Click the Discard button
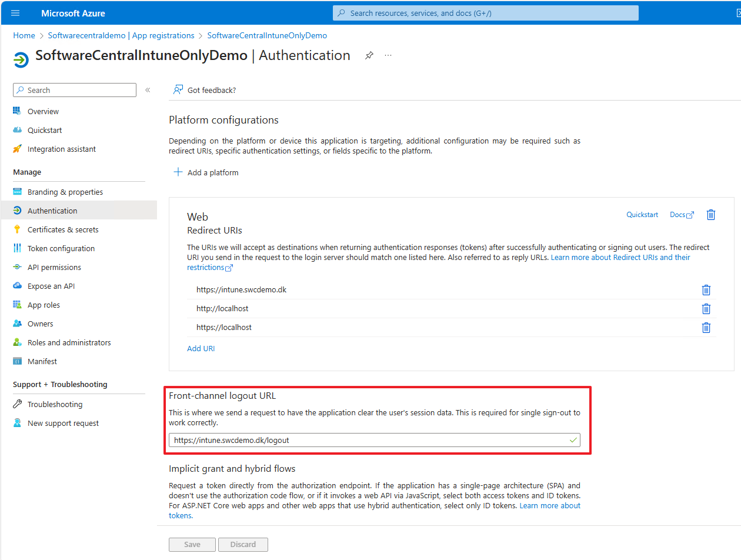Viewport: 741px width, 560px height. pos(243,544)
